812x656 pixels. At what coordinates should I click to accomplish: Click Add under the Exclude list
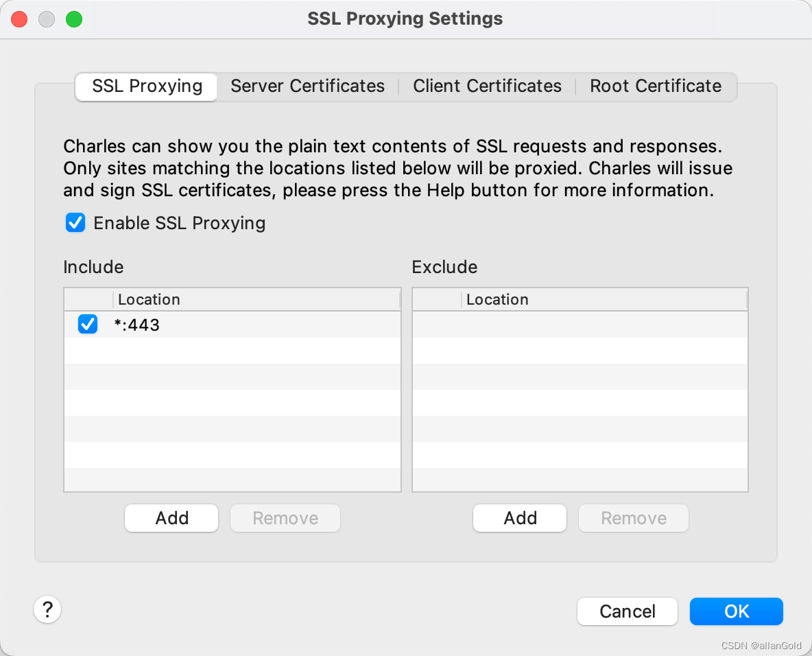click(519, 518)
